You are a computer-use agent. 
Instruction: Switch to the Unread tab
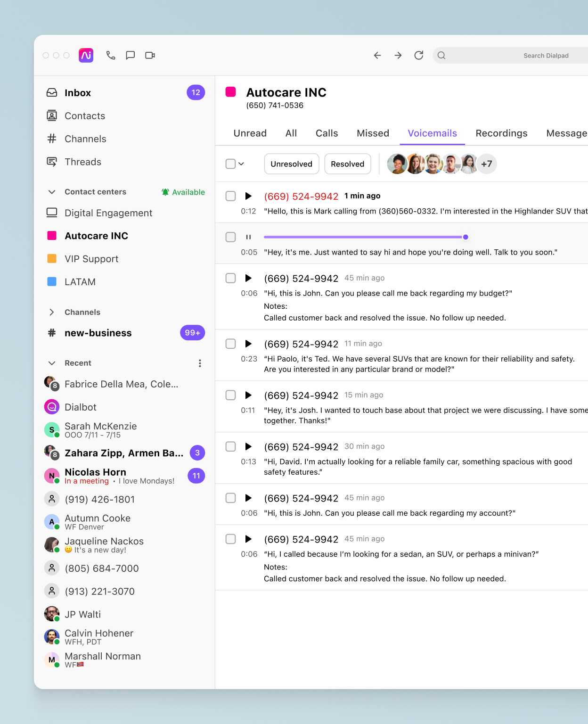pyautogui.click(x=250, y=133)
